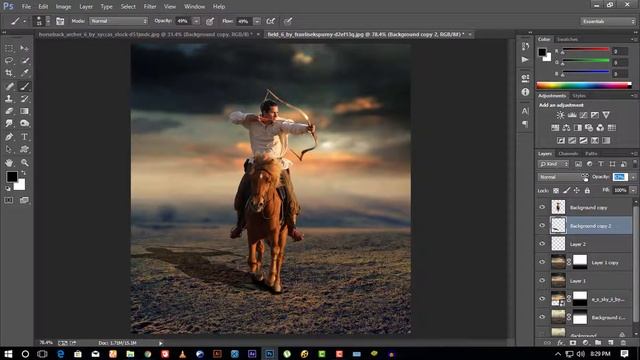Hide the Background copy 2 layer
Image resolution: width=640 pixels, height=360 pixels.
click(542, 225)
